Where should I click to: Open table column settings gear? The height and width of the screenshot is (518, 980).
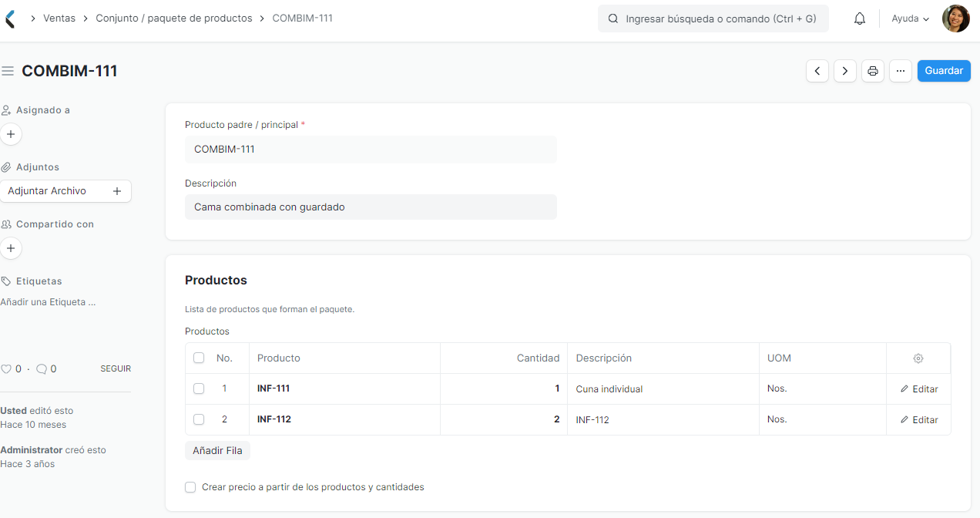(x=918, y=358)
